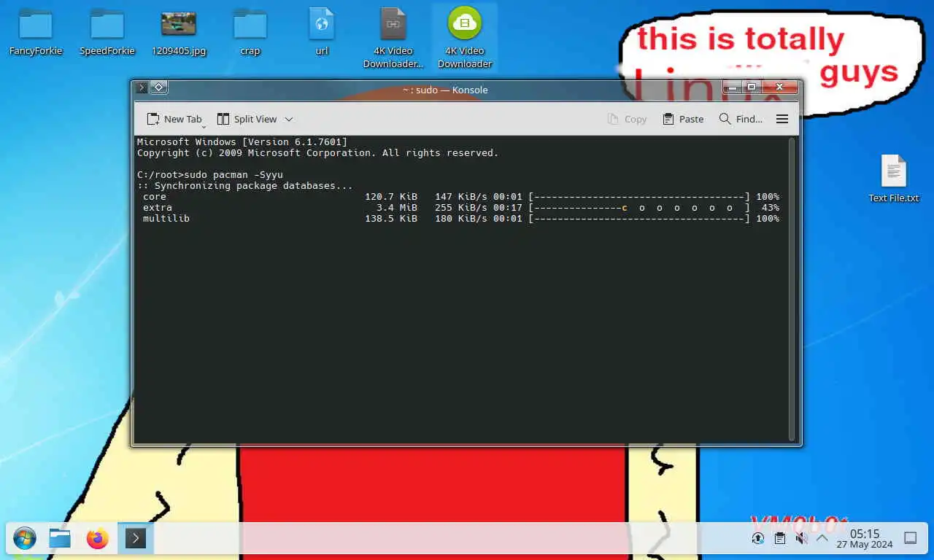Viewport: 934px width, 560px height.
Task: Select the green 4K Video Downloader icon
Action: point(465,36)
